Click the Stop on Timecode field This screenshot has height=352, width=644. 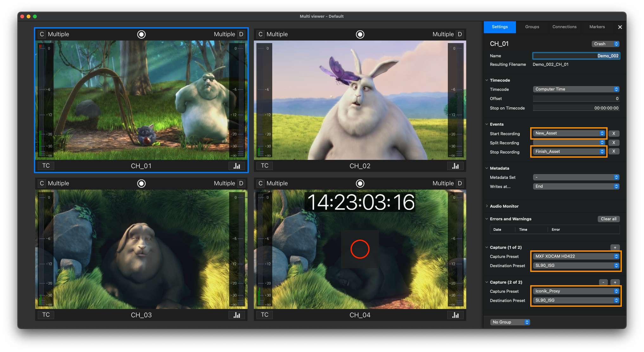576,108
